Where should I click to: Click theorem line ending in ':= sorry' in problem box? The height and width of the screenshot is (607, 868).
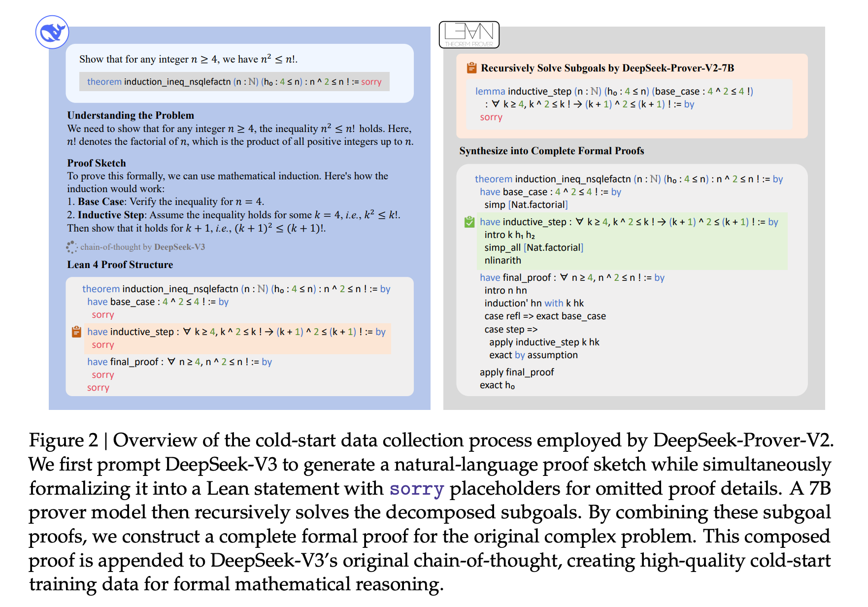[234, 82]
